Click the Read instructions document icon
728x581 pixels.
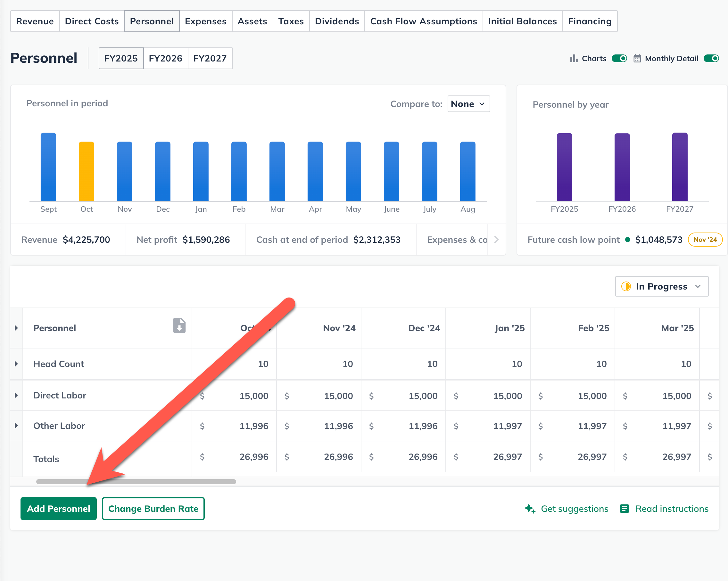(x=624, y=508)
